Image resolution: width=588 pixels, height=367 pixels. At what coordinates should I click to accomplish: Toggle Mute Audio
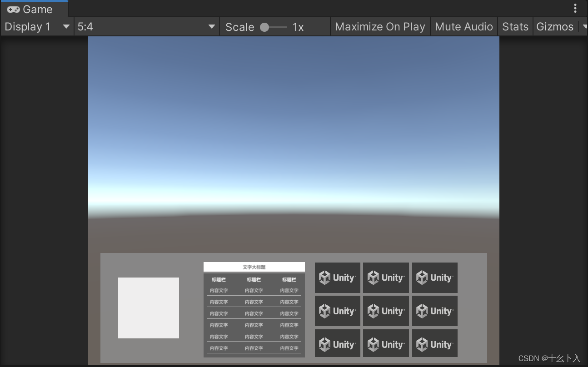tap(463, 27)
